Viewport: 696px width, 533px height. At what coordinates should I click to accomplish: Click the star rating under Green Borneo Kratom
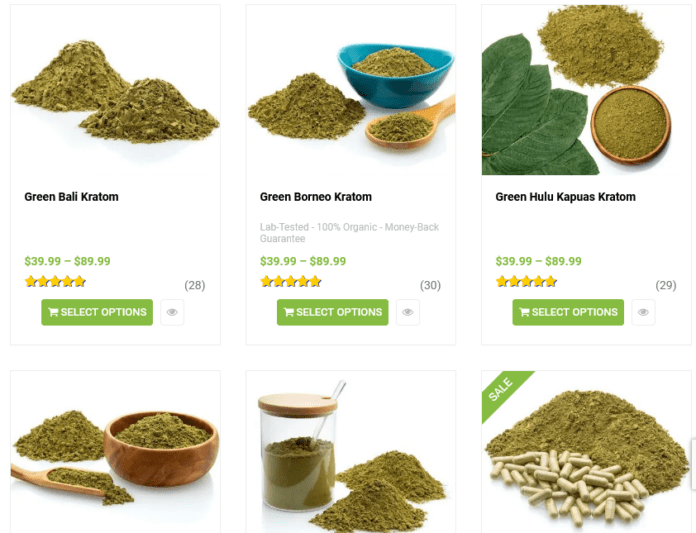291,281
